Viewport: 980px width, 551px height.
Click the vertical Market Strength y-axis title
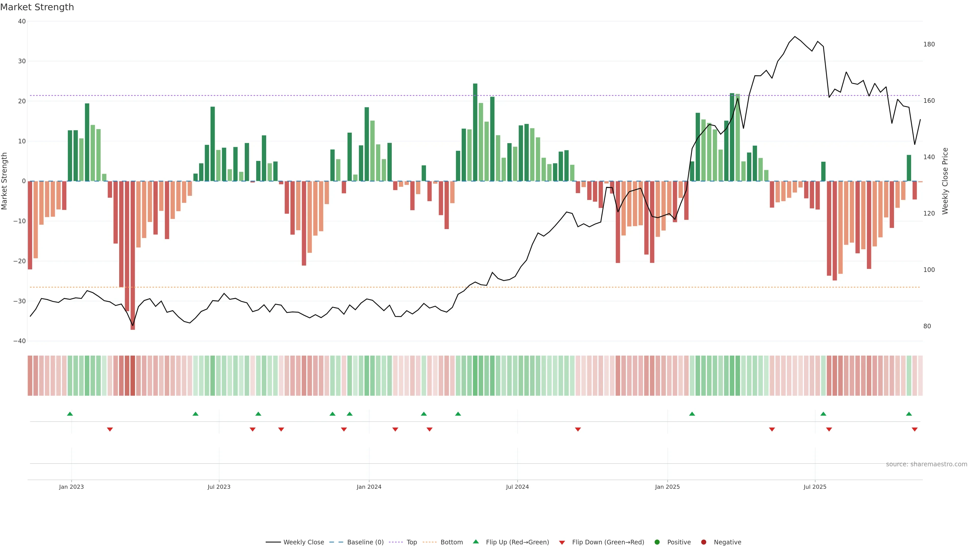click(5, 181)
